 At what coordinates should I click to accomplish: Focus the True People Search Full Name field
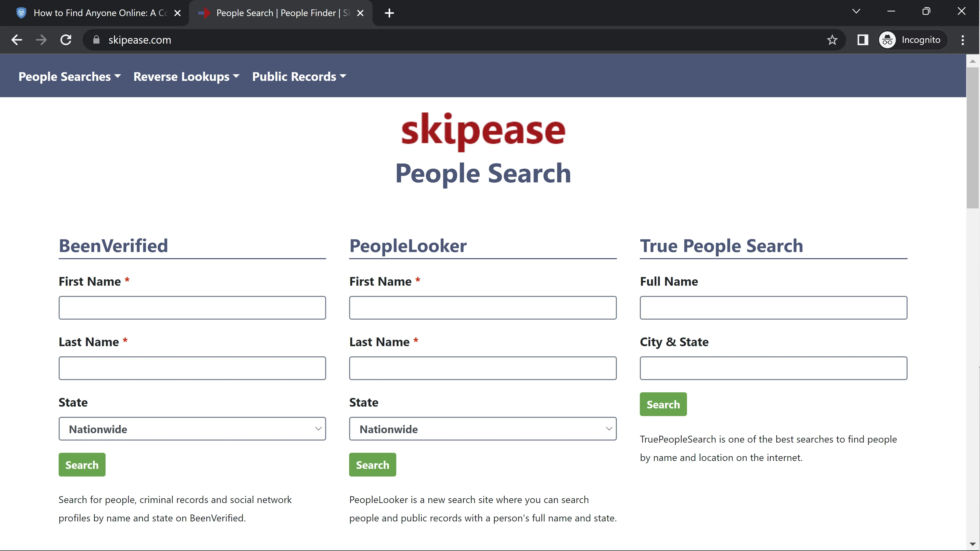point(773,307)
